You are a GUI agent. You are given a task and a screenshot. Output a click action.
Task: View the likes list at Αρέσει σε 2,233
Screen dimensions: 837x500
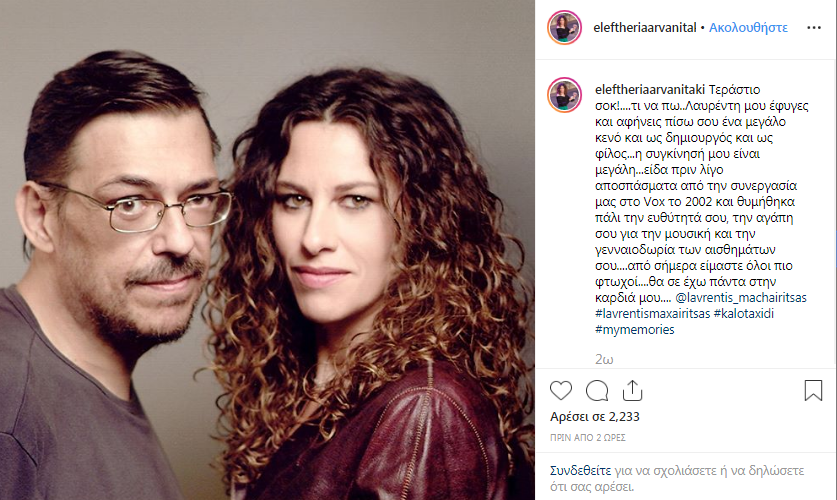pos(595,417)
